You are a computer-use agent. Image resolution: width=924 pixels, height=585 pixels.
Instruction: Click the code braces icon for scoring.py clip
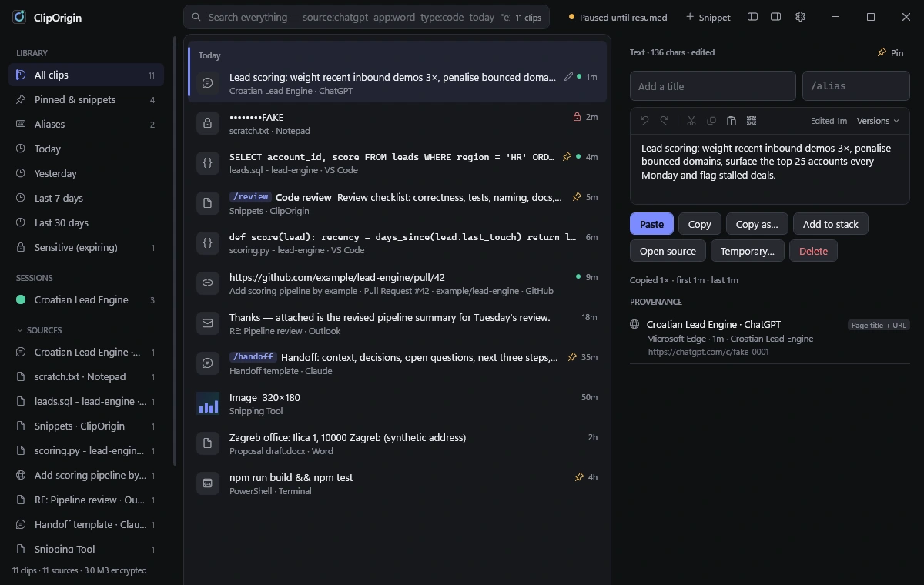pos(207,243)
